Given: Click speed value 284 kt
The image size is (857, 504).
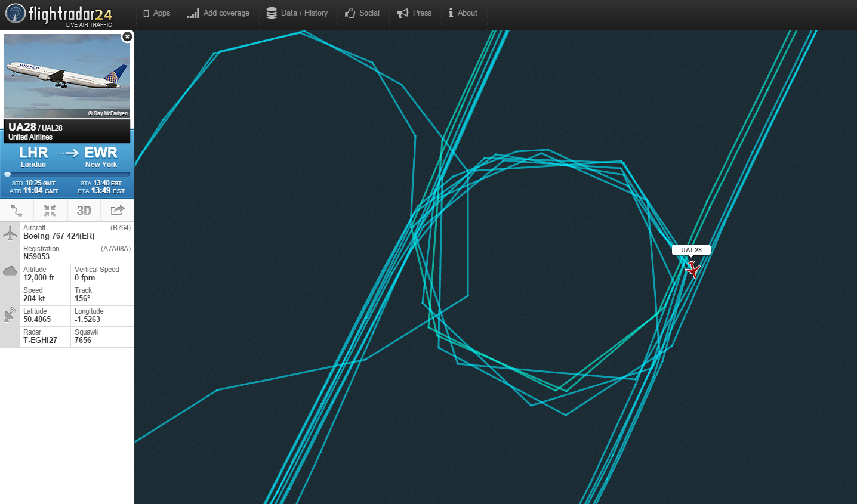Looking at the screenshot, I should [x=34, y=299].
